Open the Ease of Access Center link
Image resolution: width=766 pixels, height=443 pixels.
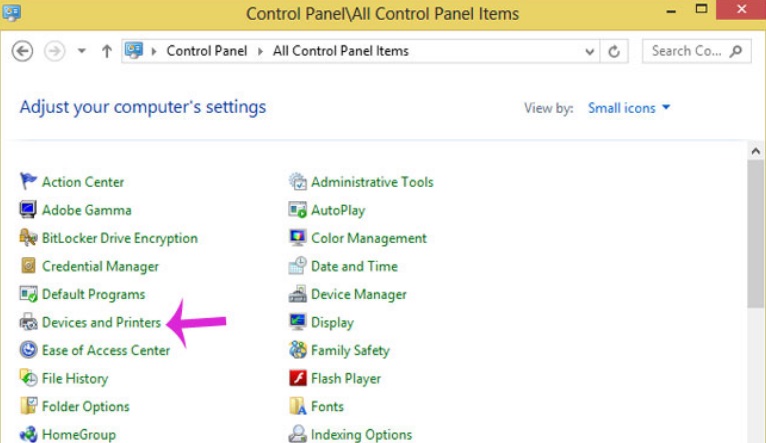pyautogui.click(x=105, y=350)
